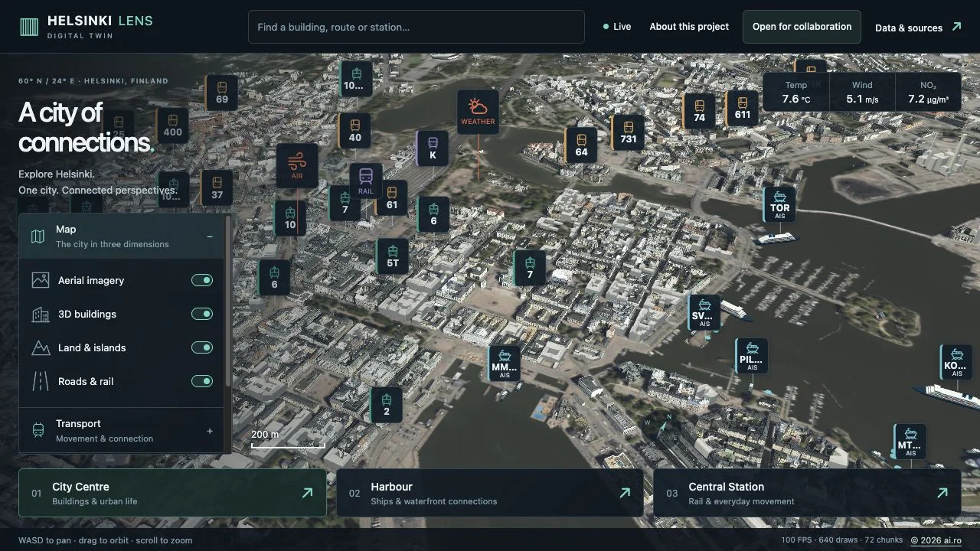Open About this project

click(689, 27)
